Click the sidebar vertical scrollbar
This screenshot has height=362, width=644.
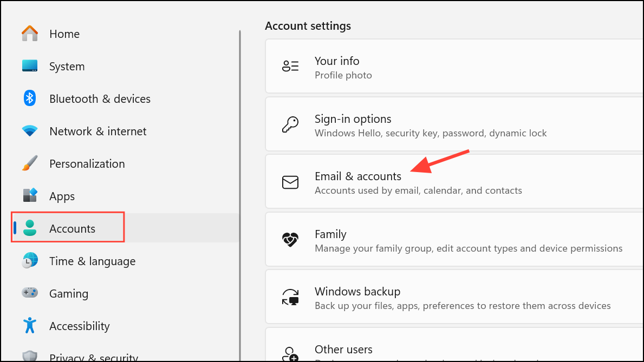click(240, 196)
